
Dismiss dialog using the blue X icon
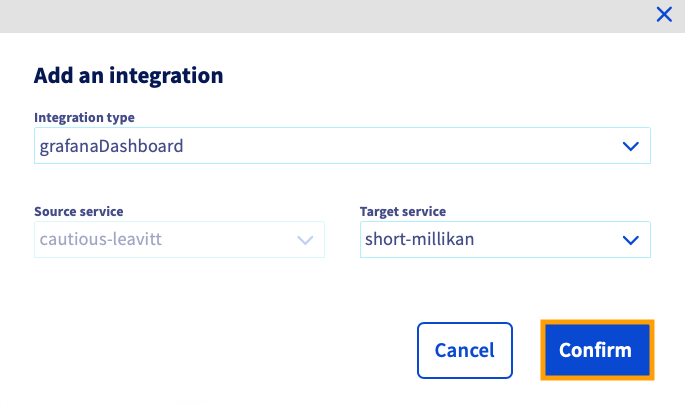pos(664,14)
